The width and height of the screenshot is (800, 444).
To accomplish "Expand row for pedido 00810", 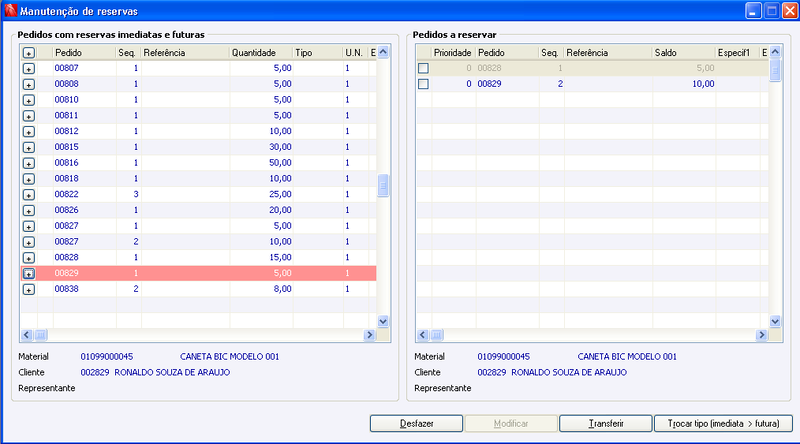I will pos(29,101).
